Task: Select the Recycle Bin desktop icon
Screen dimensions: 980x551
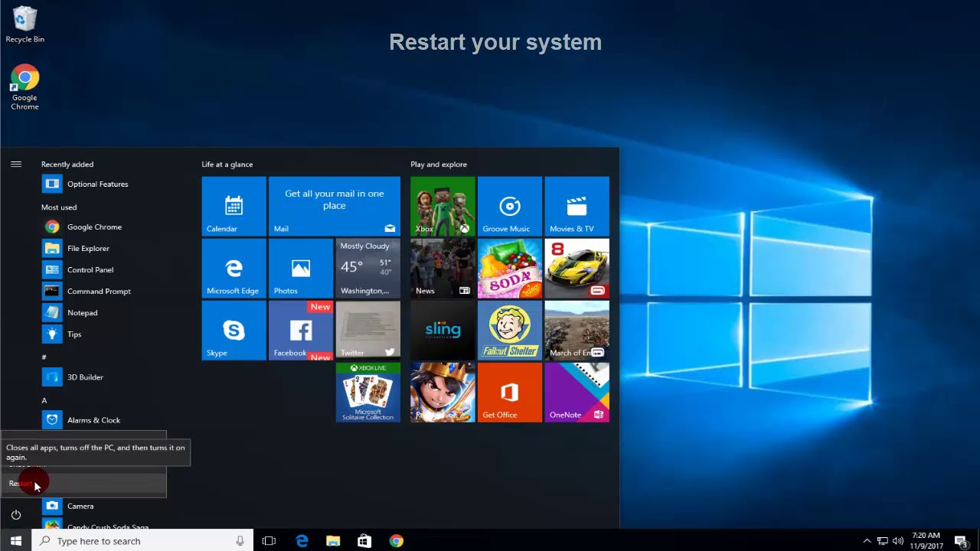Action: (x=24, y=24)
